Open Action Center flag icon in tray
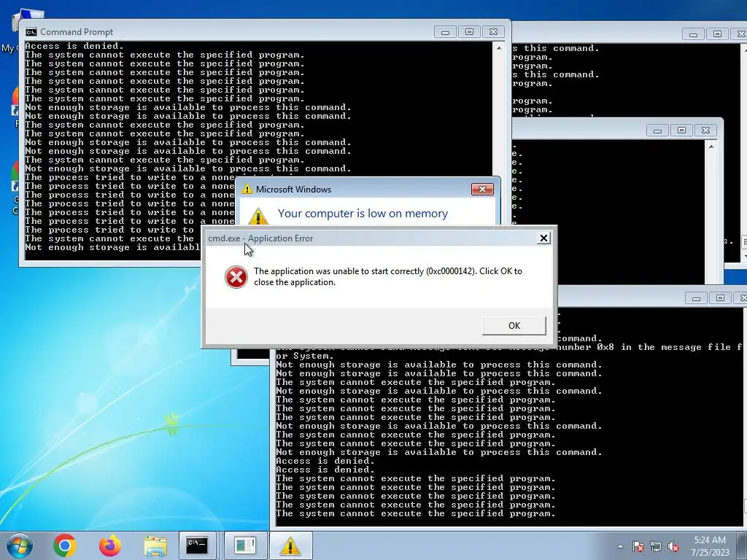Image resolution: width=747 pixels, height=560 pixels. [x=638, y=547]
